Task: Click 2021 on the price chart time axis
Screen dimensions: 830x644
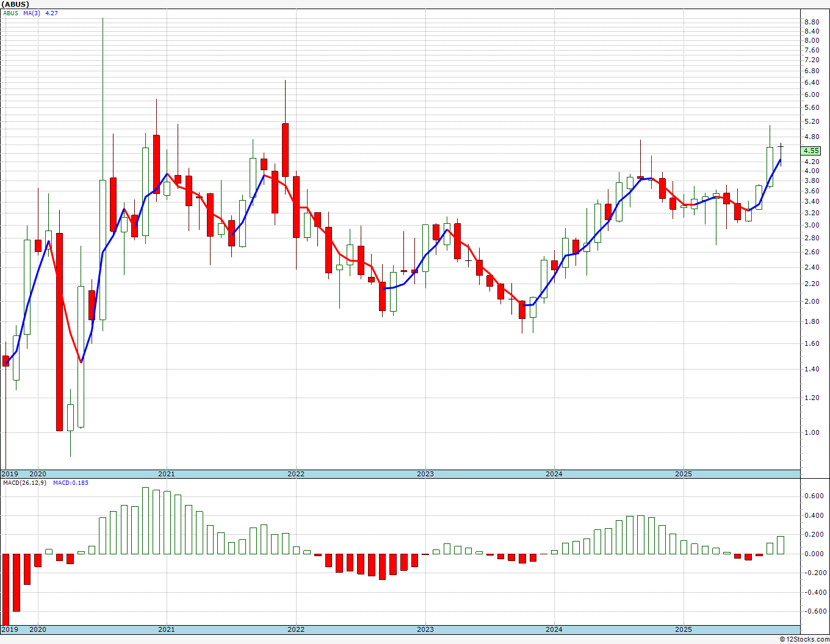Action: click(167, 474)
